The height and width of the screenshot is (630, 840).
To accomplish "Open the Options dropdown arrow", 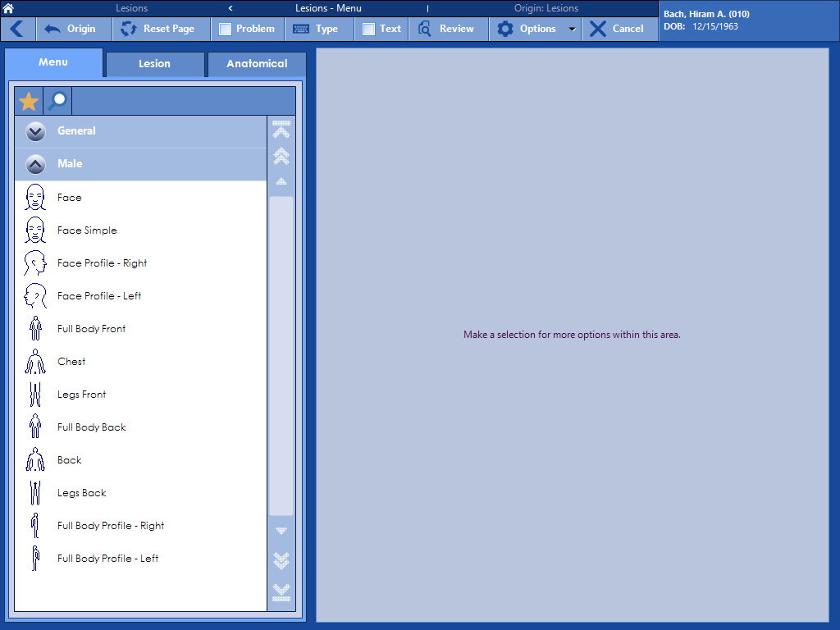I will tap(572, 29).
